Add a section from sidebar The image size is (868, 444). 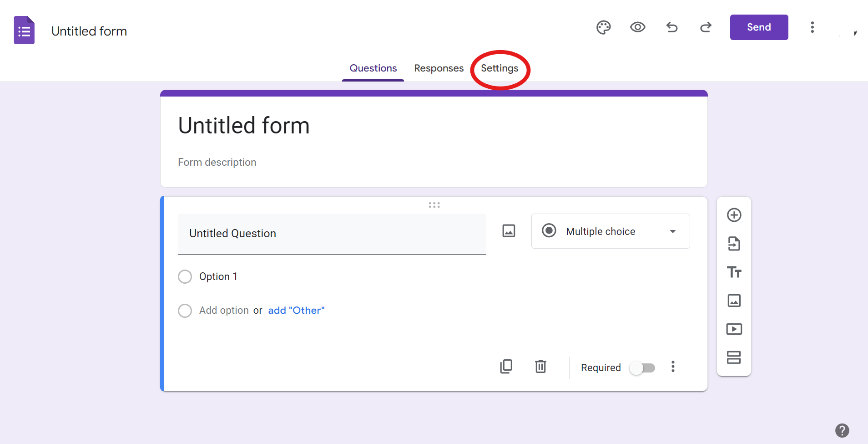pos(734,357)
